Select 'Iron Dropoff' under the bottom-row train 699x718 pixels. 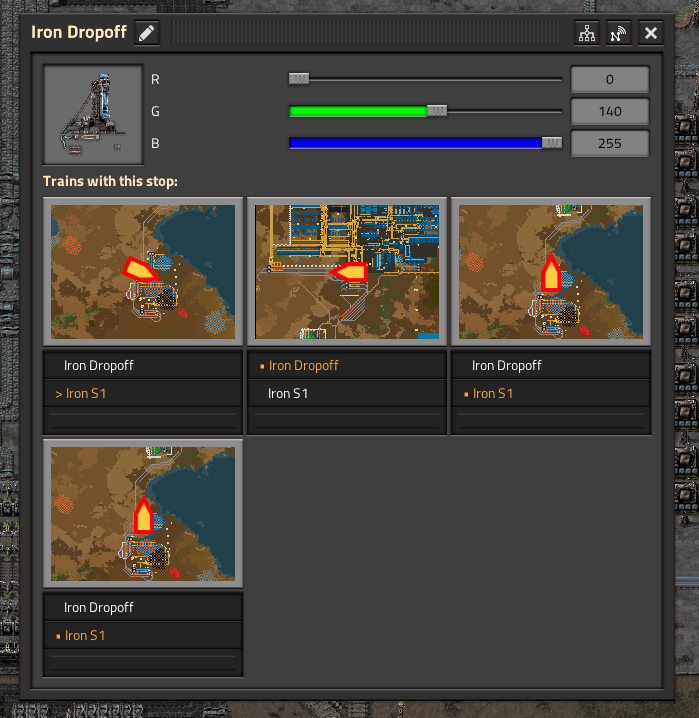(x=143, y=607)
